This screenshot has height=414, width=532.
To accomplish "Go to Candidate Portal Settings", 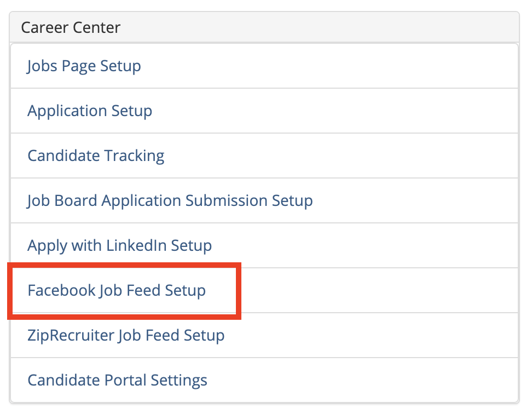I will click(x=117, y=380).
